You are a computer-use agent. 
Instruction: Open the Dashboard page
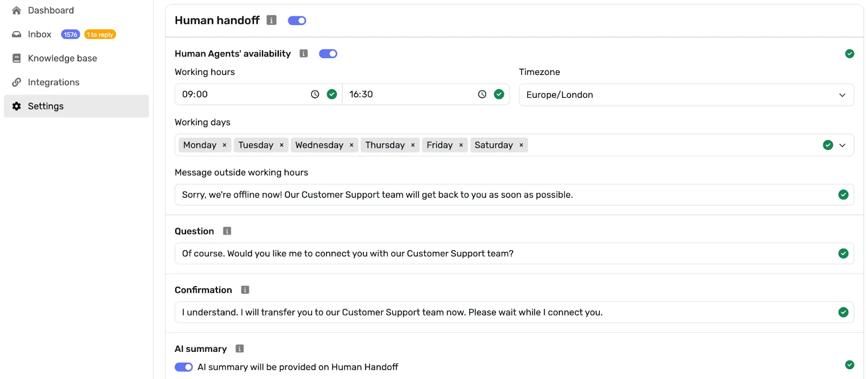[x=50, y=10]
